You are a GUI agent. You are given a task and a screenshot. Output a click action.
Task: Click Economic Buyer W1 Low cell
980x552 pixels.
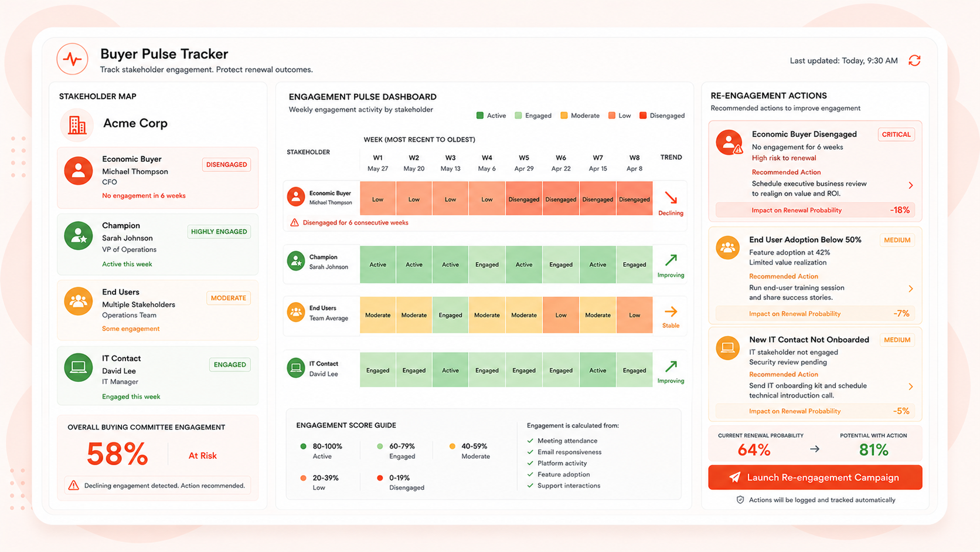(x=378, y=199)
